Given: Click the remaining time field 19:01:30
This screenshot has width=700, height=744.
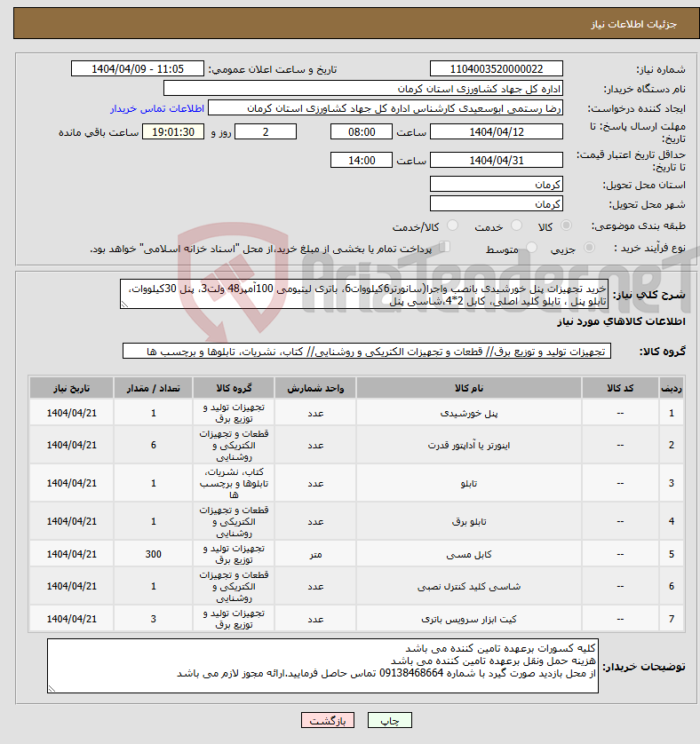Looking at the screenshot, I should [x=173, y=132].
